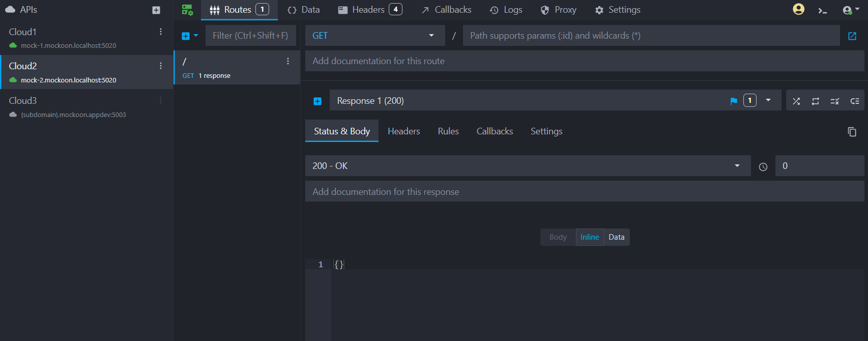Click the latency value field
Screen dimensions: 868x341
click(x=820, y=166)
